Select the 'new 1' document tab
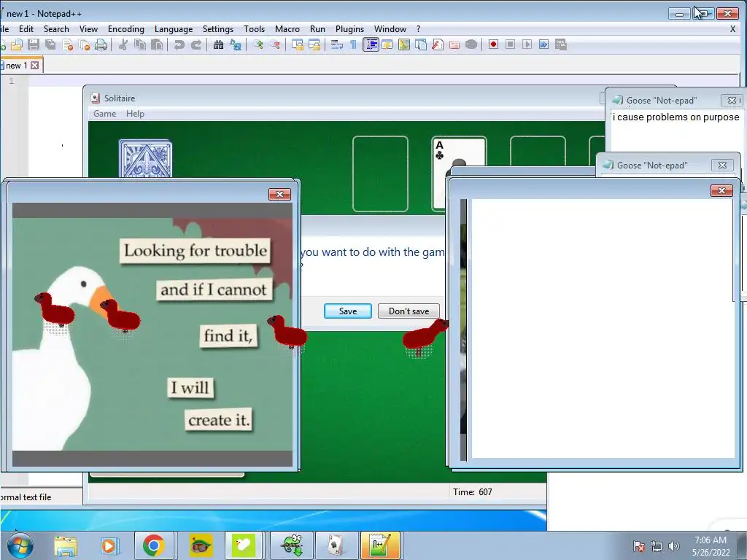Viewport: 747px width, 560px height. [x=16, y=66]
